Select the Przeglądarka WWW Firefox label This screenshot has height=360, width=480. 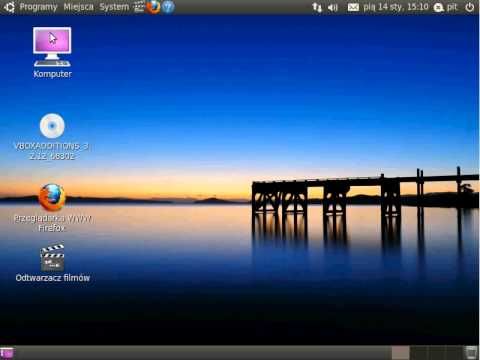52,223
